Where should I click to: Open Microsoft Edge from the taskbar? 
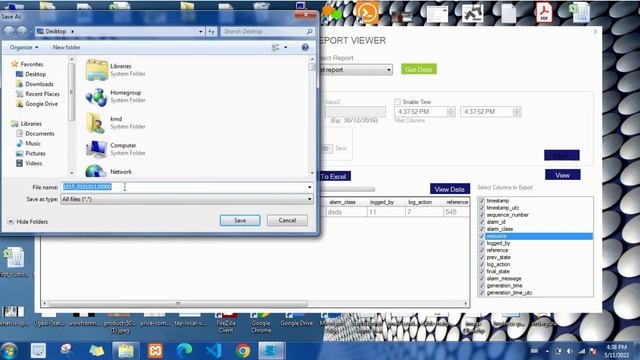point(184,351)
